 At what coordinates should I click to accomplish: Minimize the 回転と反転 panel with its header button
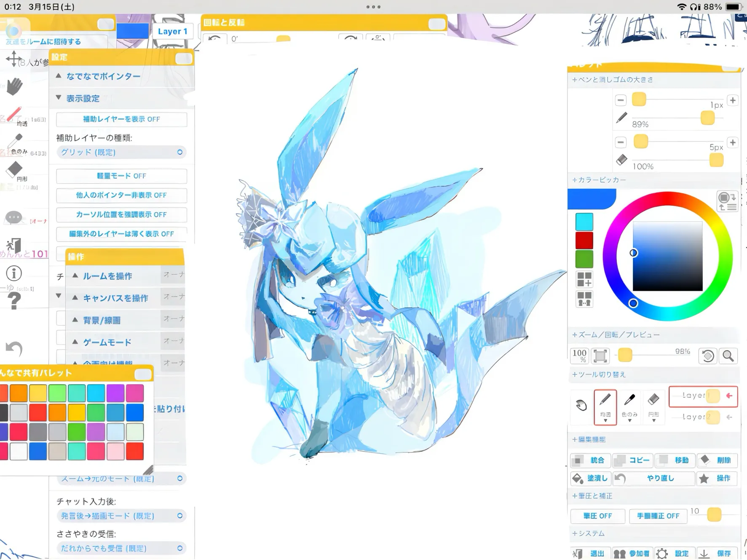437,24
